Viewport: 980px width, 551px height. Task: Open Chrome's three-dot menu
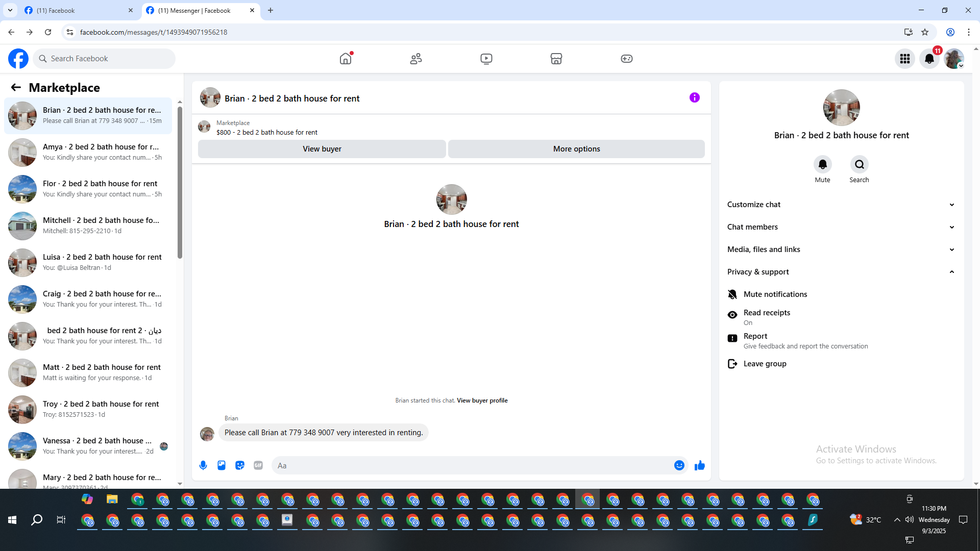coord(969,32)
